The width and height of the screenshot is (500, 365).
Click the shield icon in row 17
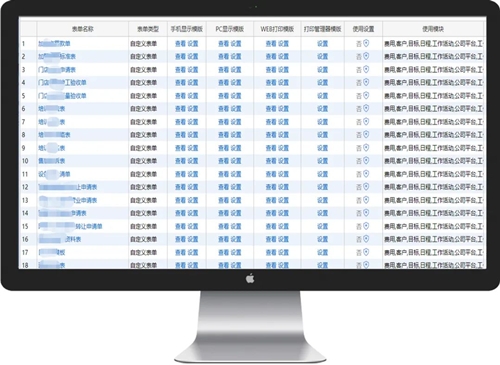click(366, 252)
